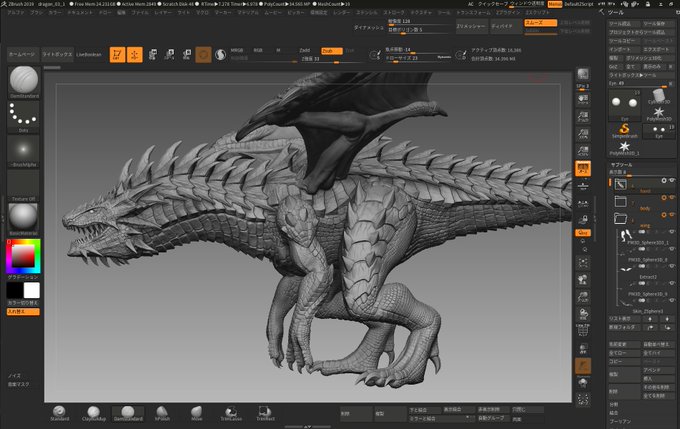Image resolution: width=680 pixels, height=429 pixels.
Task: Open the ミラーと結合 dropdown arrow
Action: coord(468,418)
